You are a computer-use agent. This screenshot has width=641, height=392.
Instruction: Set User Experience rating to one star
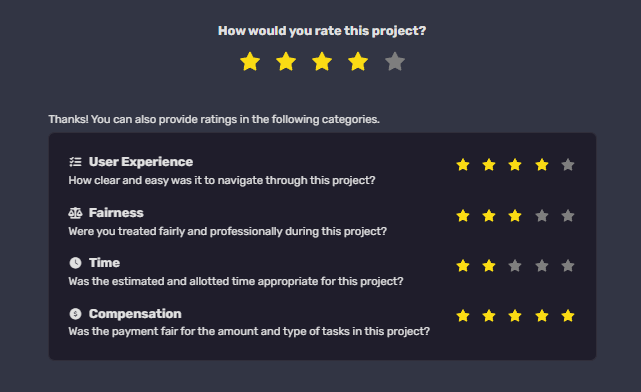point(463,165)
